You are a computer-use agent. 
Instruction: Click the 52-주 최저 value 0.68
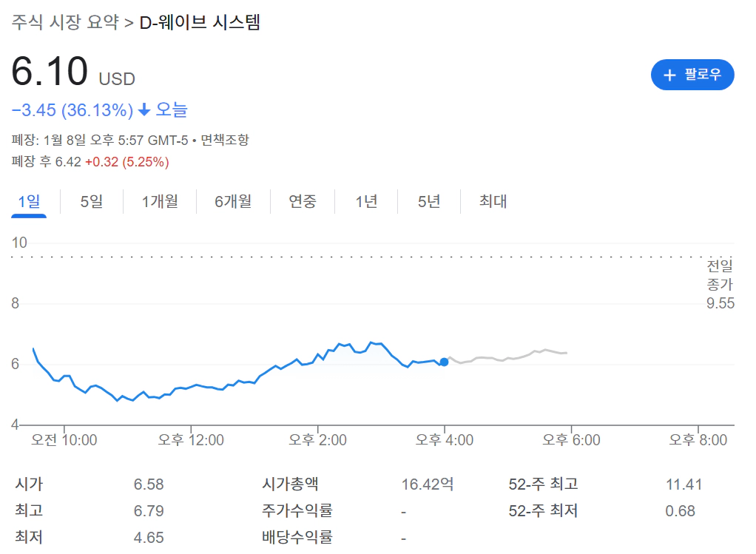(681, 510)
